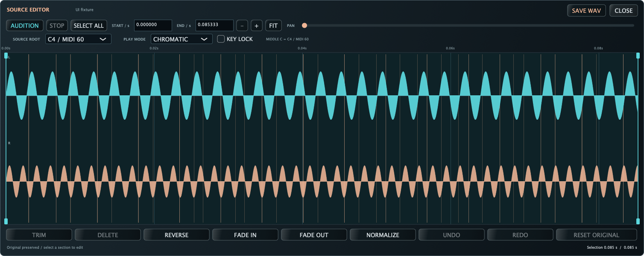644x256 pixels.
Task: Click the SELECT ALL button
Action: coord(89,26)
